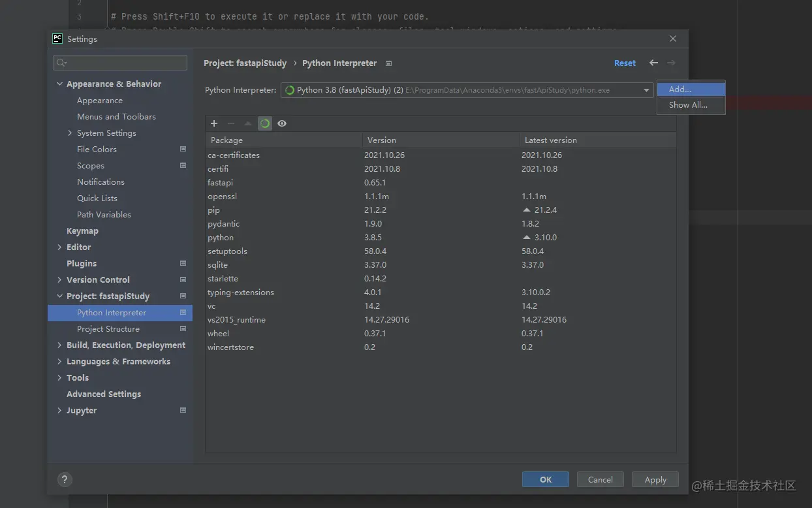The image size is (812, 508).
Task: Select the setuptools package row
Action: point(441,251)
